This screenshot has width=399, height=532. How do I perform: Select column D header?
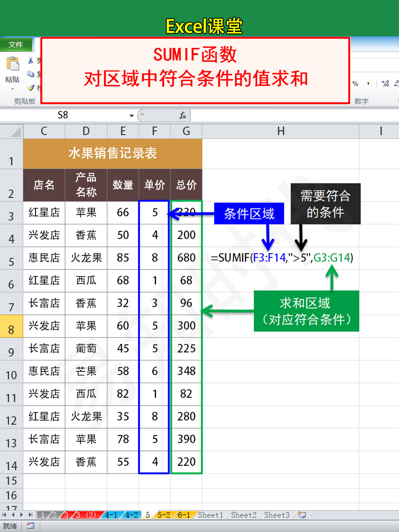tap(86, 131)
